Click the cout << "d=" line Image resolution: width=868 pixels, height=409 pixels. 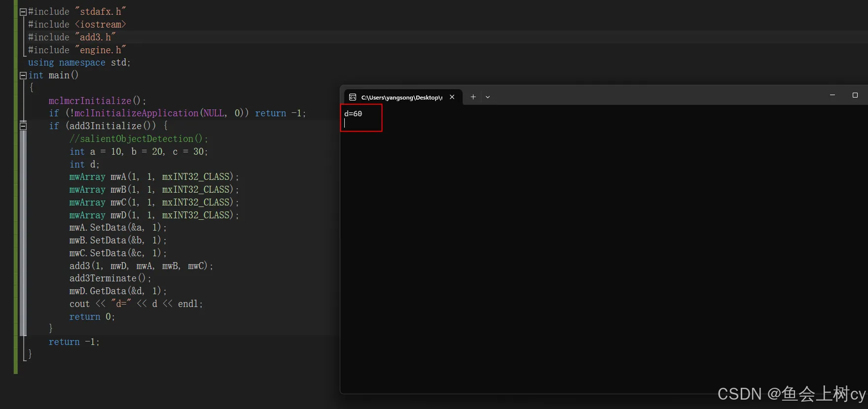136,304
